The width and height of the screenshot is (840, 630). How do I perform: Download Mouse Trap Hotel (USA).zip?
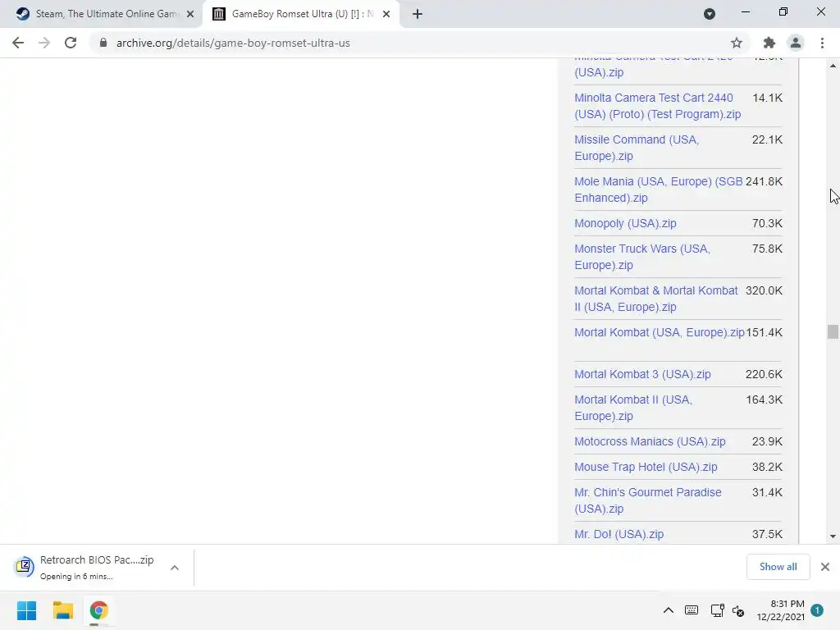pos(646,467)
